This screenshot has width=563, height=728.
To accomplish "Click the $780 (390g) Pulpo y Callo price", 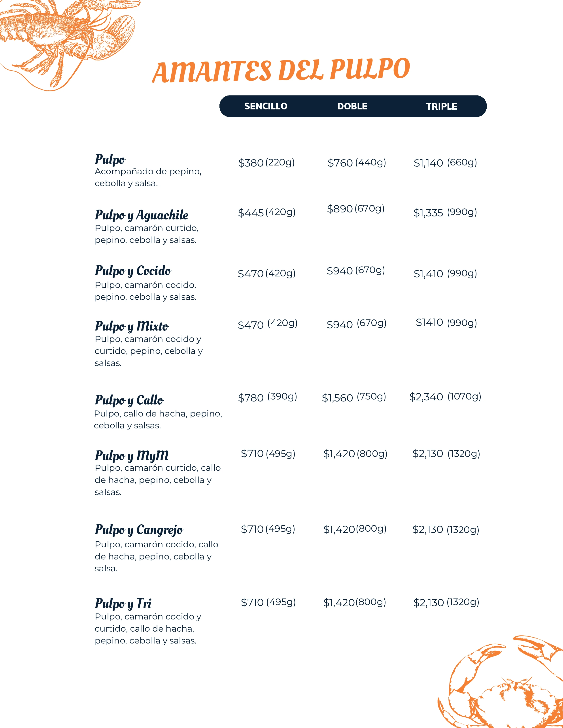I will (268, 397).
